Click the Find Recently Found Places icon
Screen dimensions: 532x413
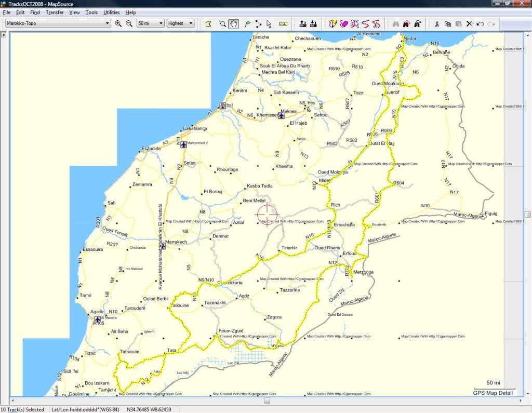pos(417,24)
